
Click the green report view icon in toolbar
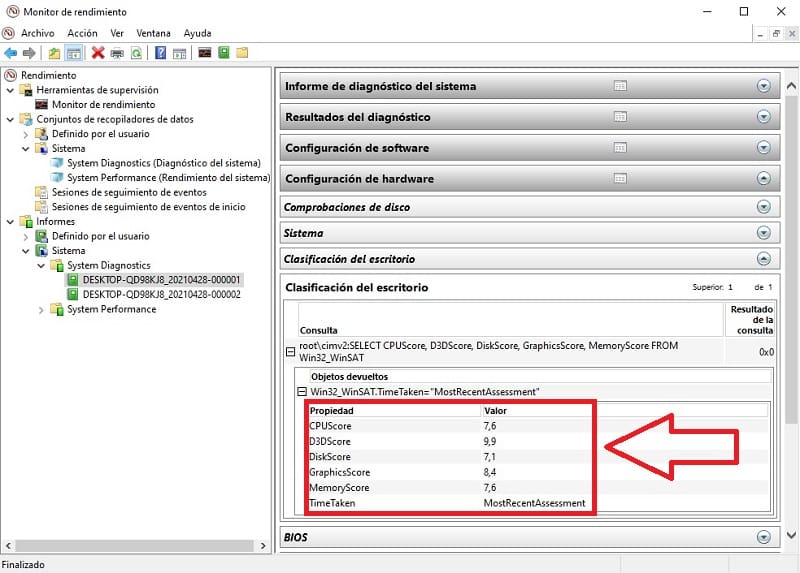pos(223,53)
